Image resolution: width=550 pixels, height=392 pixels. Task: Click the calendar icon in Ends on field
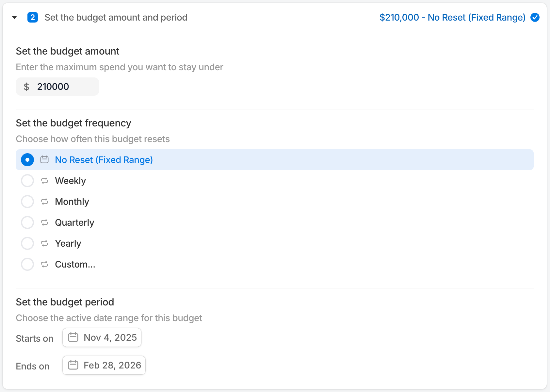(73, 365)
